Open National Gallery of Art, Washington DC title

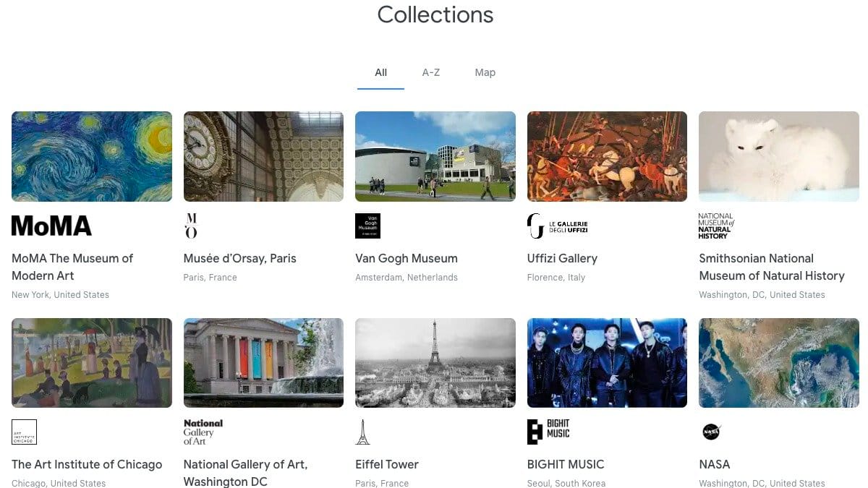[246, 473]
